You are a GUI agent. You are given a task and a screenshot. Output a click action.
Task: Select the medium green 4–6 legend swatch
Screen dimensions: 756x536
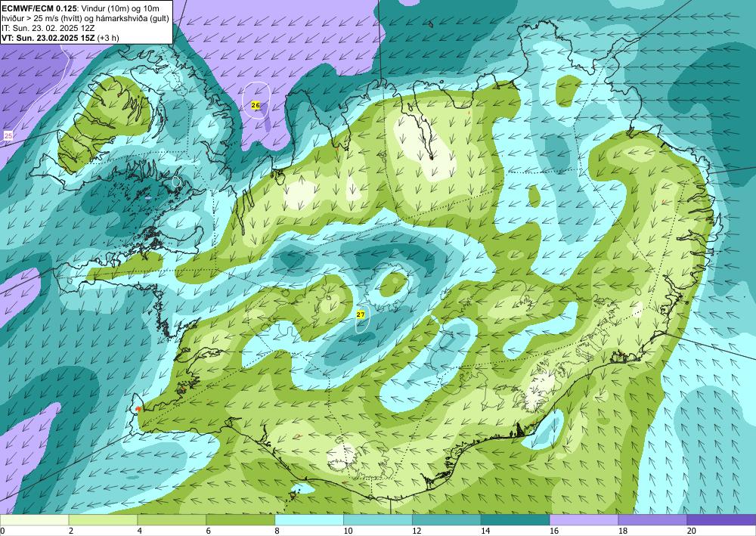pos(172,519)
